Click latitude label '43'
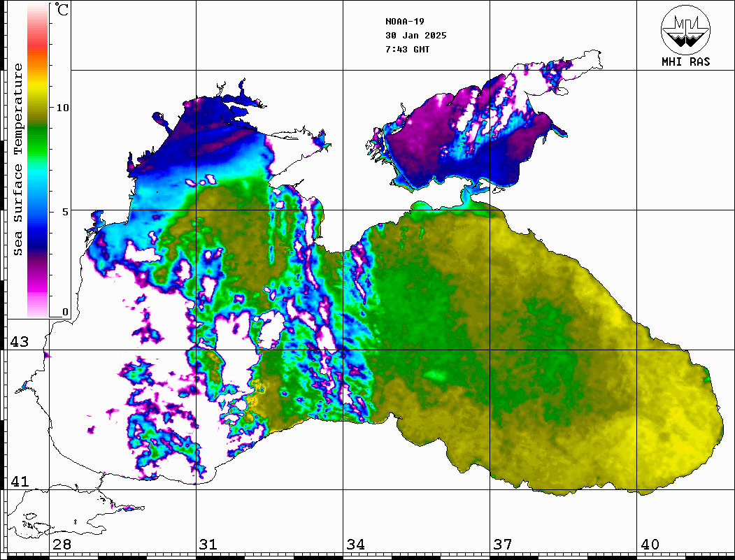 [x=20, y=342]
